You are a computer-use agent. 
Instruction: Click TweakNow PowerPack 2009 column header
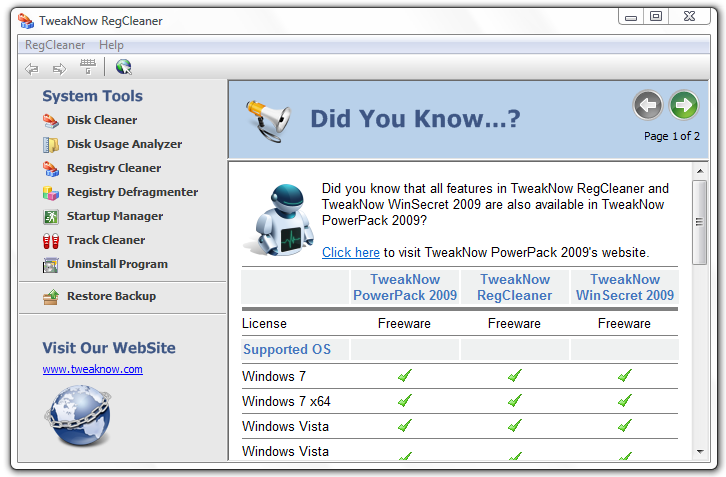(x=405, y=287)
